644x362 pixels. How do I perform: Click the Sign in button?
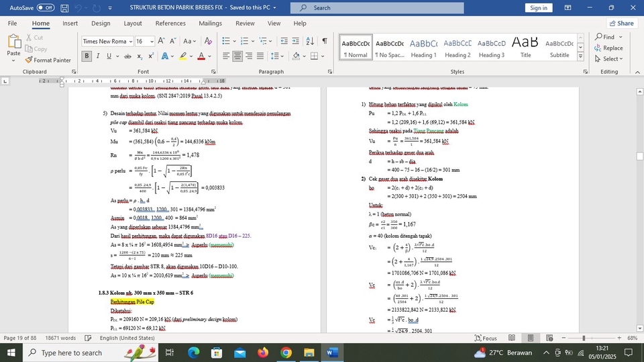click(538, 8)
